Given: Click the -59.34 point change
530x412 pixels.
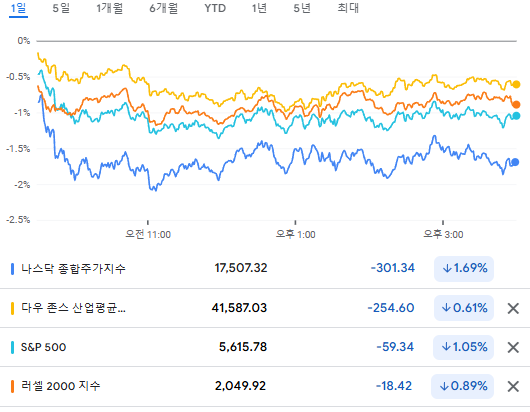Looking at the screenshot, I should click(395, 347).
